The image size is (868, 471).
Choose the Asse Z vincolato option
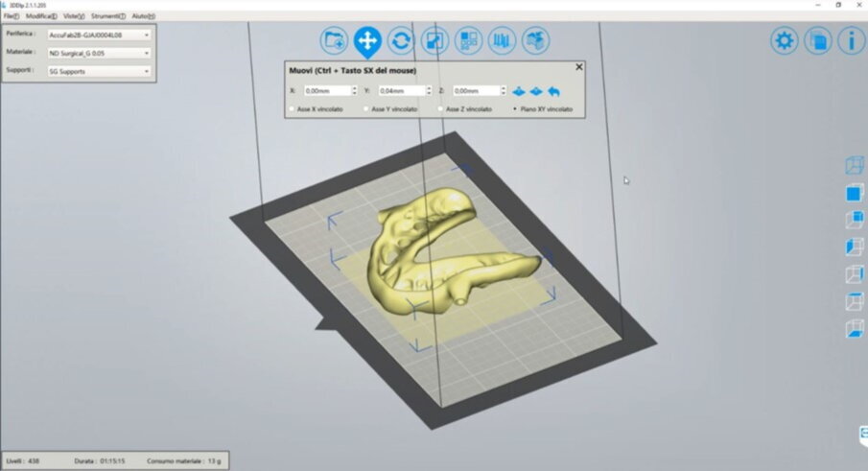pyautogui.click(x=440, y=109)
